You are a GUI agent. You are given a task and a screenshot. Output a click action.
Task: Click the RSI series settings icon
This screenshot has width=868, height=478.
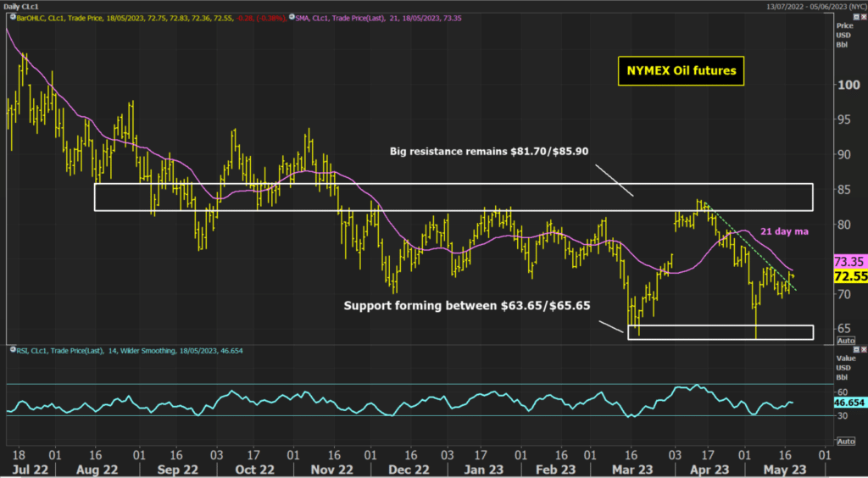click(12, 351)
